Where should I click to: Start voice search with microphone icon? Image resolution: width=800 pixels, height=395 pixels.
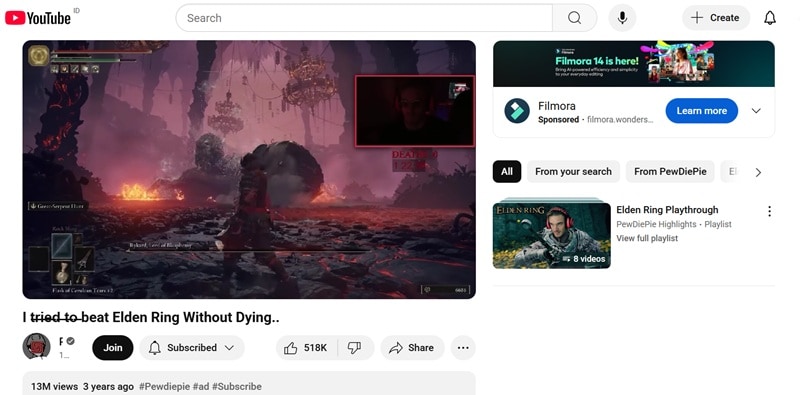tap(622, 18)
